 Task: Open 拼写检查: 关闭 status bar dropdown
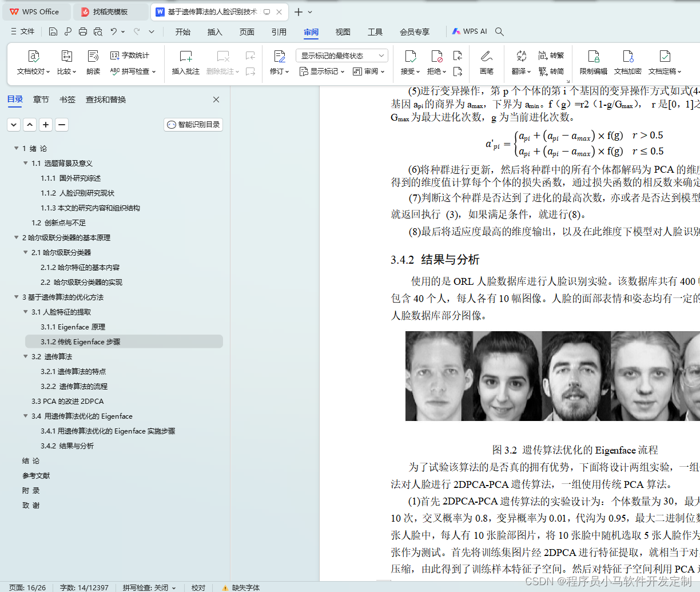149,587
